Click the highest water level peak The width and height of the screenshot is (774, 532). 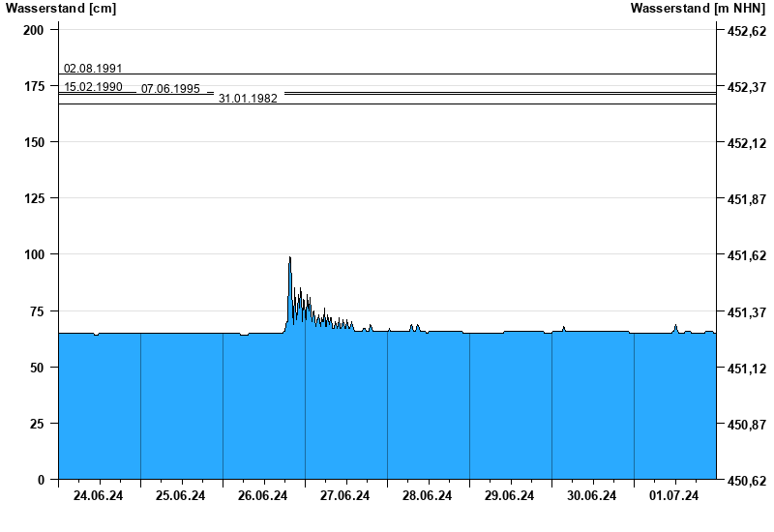[289, 258]
